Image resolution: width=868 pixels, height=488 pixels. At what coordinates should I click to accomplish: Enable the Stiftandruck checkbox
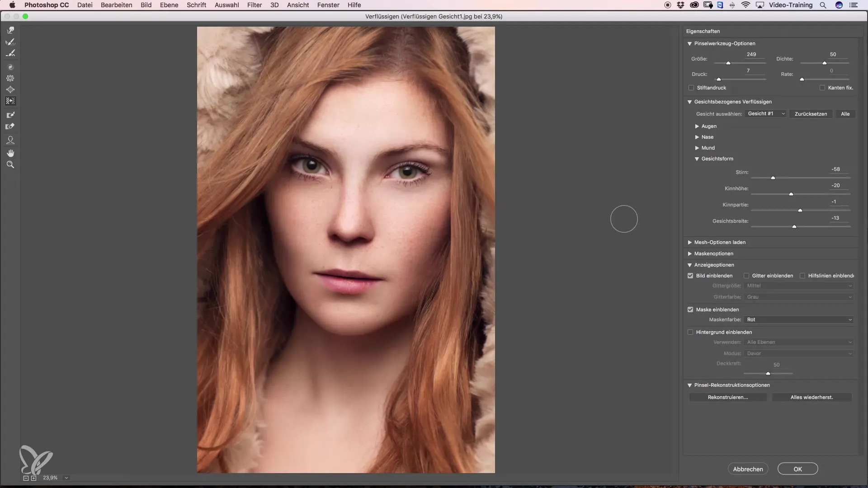click(x=691, y=88)
